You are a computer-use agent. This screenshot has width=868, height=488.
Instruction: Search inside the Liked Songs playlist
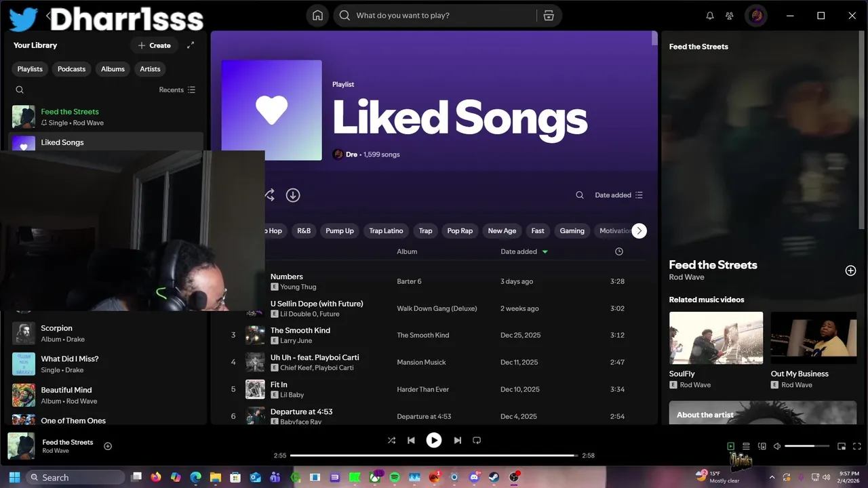click(580, 195)
